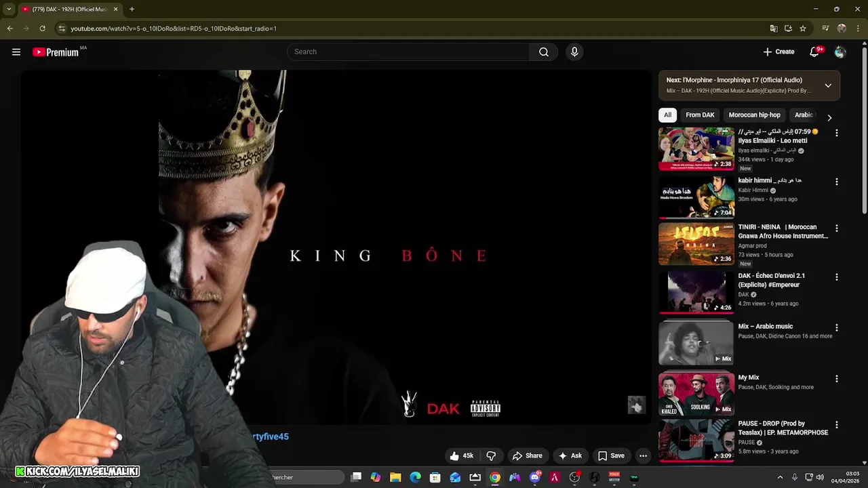This screenshot has width=868, height=488.
Task: Open tab search dropdown arrow
Action: click(9, 9)
